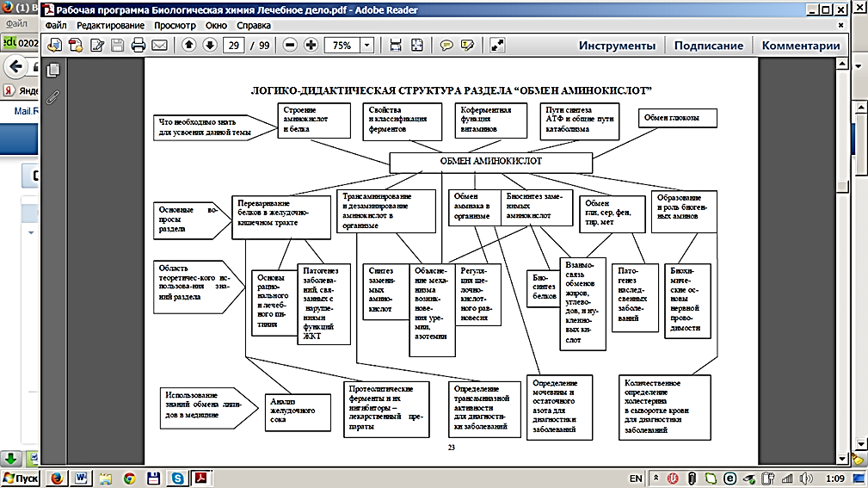Viewport: 868px width, 488px height.
Task: Open the Комментарии pane
Action: click(800, 46)
